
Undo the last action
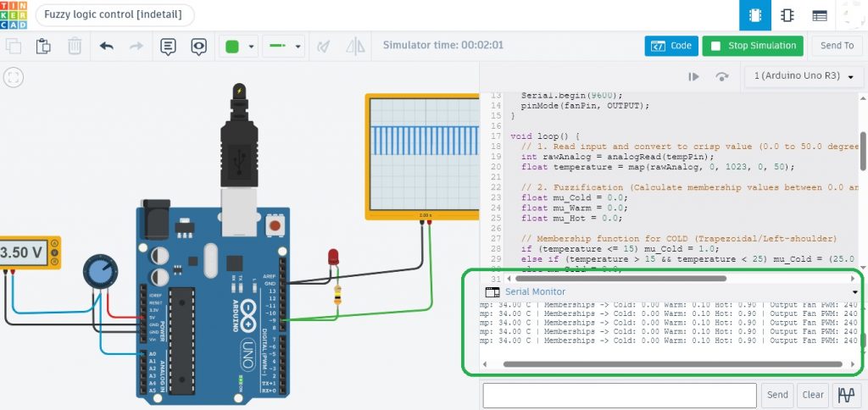coord(106,46)
